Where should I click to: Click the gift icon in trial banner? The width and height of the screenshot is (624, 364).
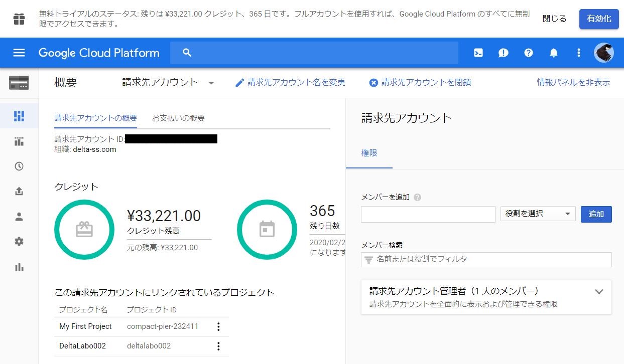click(19, 19)
